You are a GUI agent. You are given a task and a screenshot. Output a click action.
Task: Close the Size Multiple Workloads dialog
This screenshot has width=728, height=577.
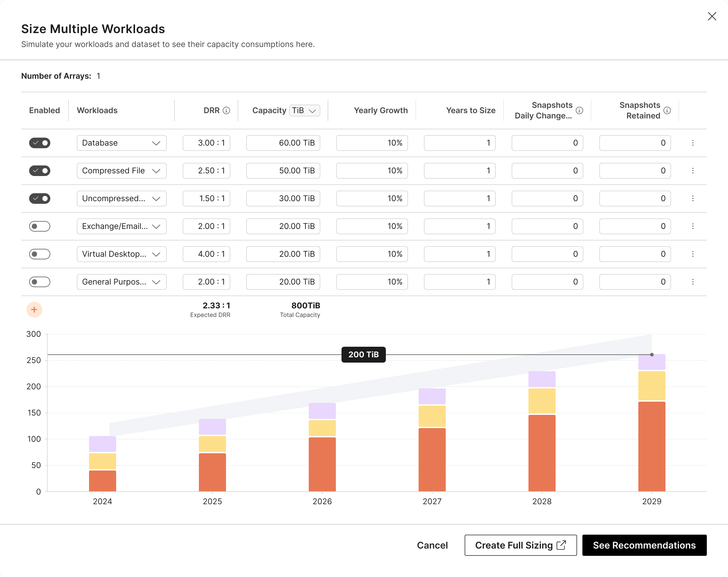712,16
